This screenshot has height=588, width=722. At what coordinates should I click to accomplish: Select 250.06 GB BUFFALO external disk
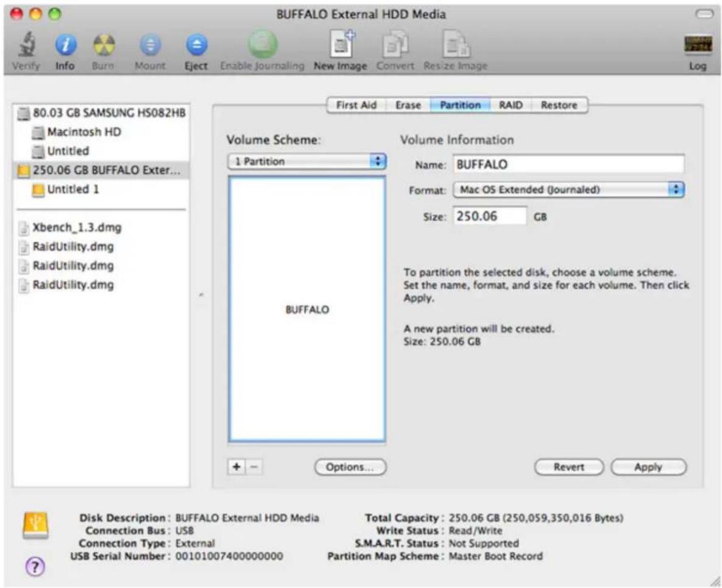pyautogui.click(x=101, y=171)
